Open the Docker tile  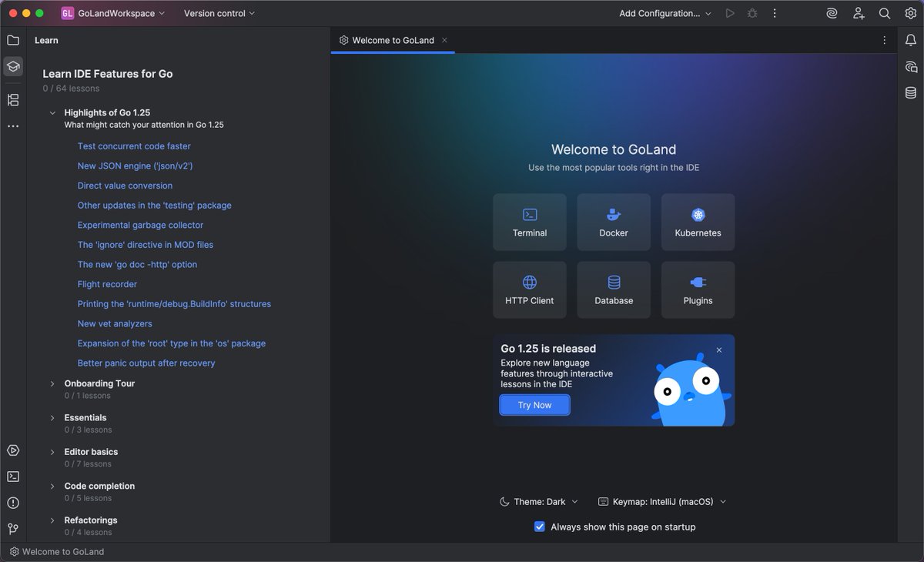click(x=614, y=222)
